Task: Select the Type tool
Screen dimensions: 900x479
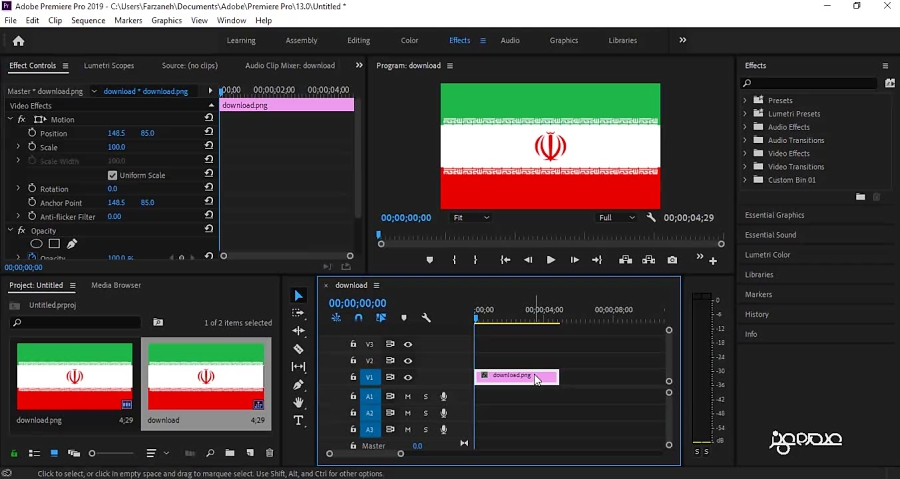Action: pyautogui.click(x=298, y=420)
